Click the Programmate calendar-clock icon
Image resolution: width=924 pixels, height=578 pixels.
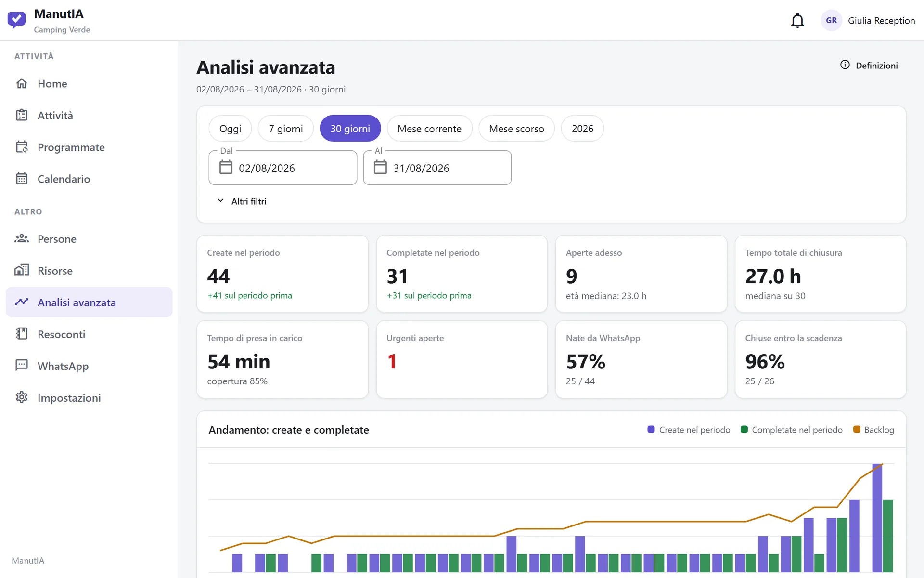pyautogui.click(x=22, y=147)
